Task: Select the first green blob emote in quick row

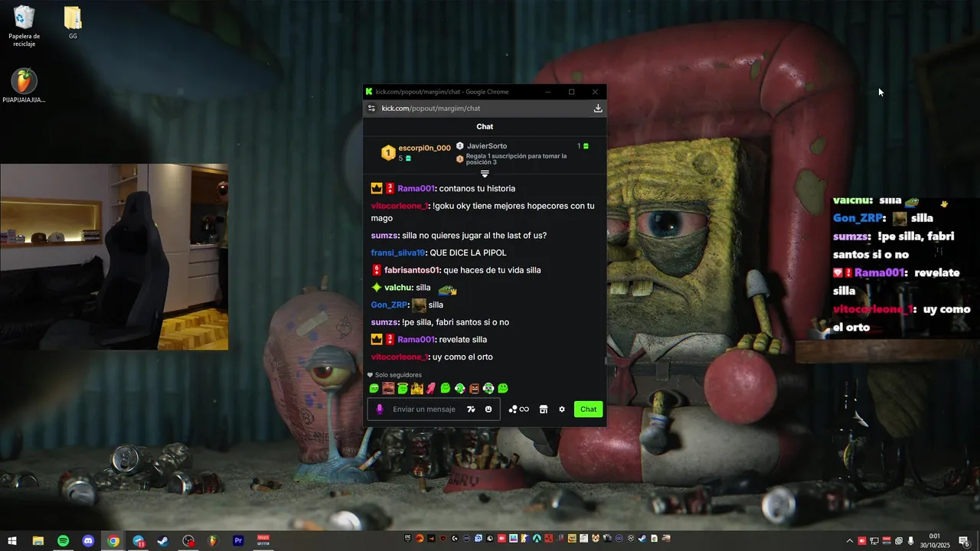Action: pos(374,389)
